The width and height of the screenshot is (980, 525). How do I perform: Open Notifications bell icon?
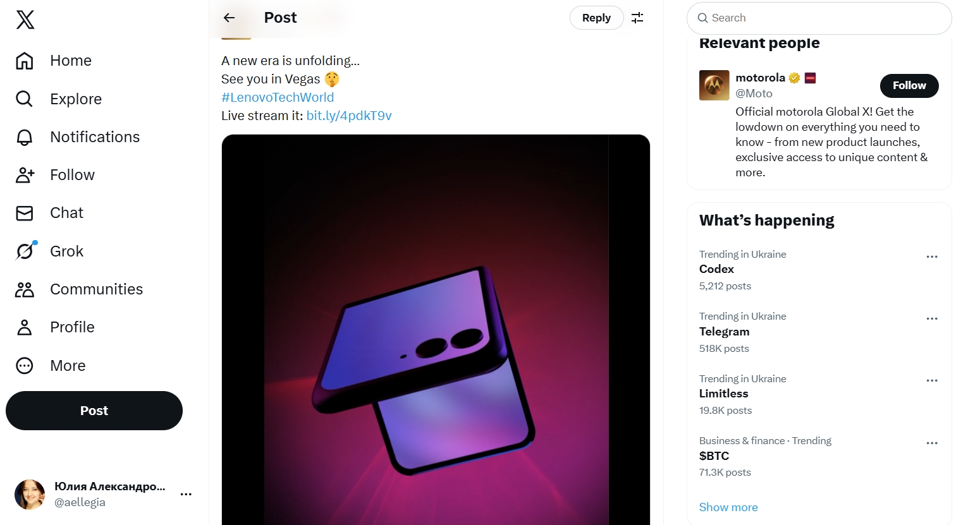tap(25, 137)
